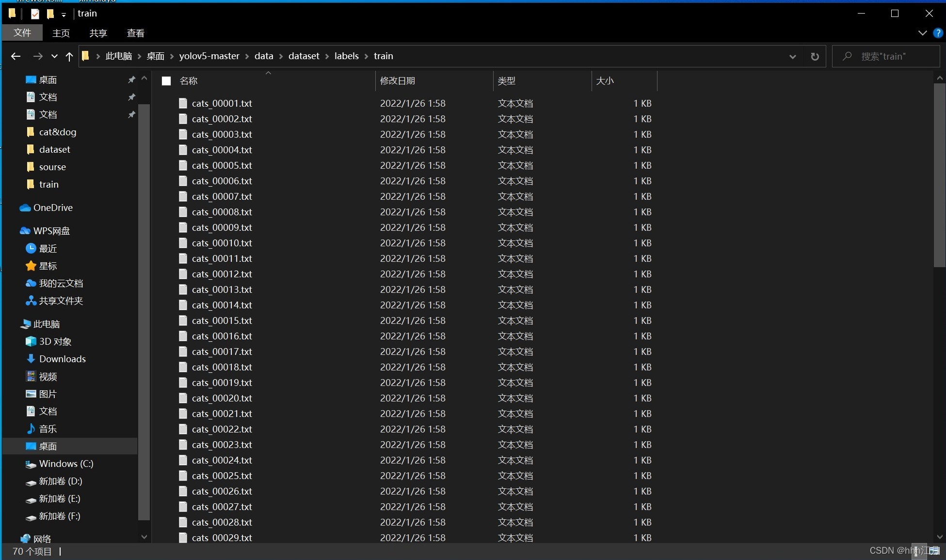Select the highlighted 桌面 under 此电脑

(70, 446)
